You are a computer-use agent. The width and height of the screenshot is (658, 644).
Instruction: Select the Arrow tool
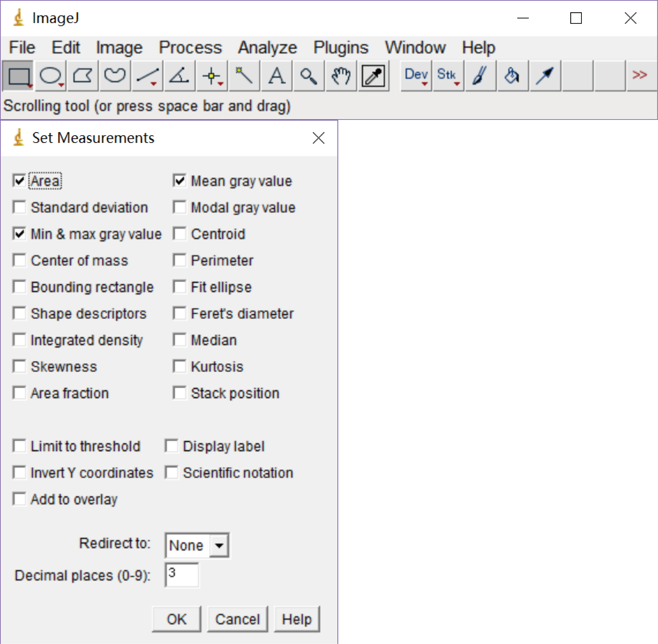pyautogui.click(x=545, y=76)
